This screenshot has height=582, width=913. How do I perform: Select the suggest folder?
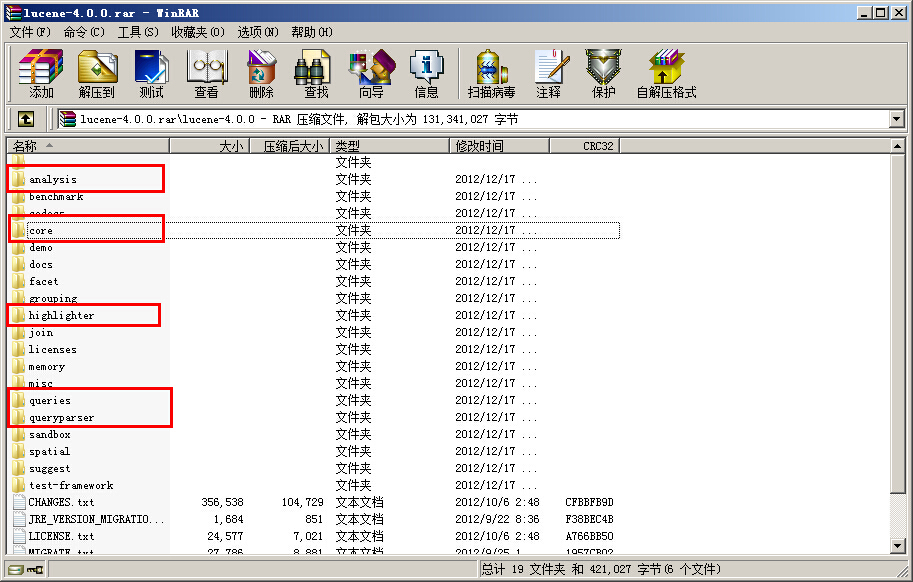pos(49,468)
